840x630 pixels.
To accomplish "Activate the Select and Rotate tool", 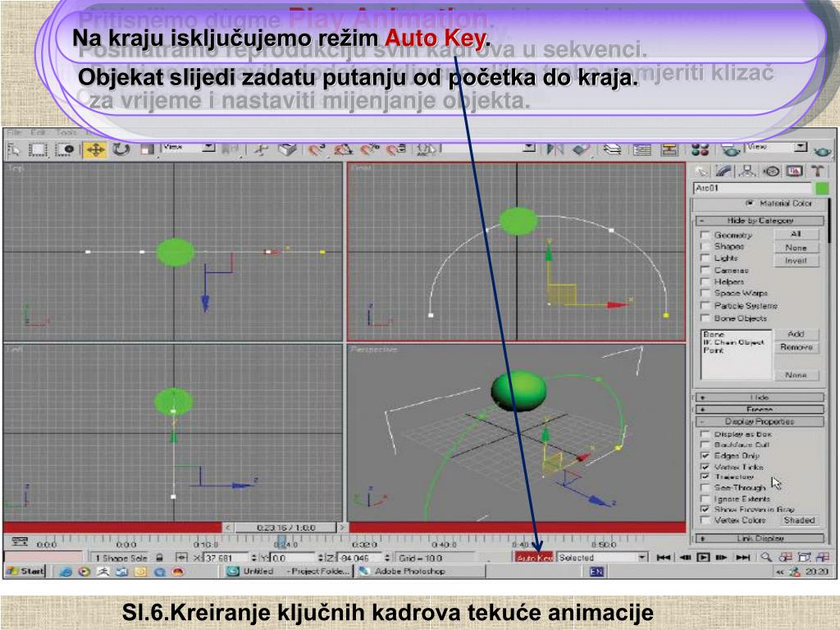I will (x=121, y=150).
